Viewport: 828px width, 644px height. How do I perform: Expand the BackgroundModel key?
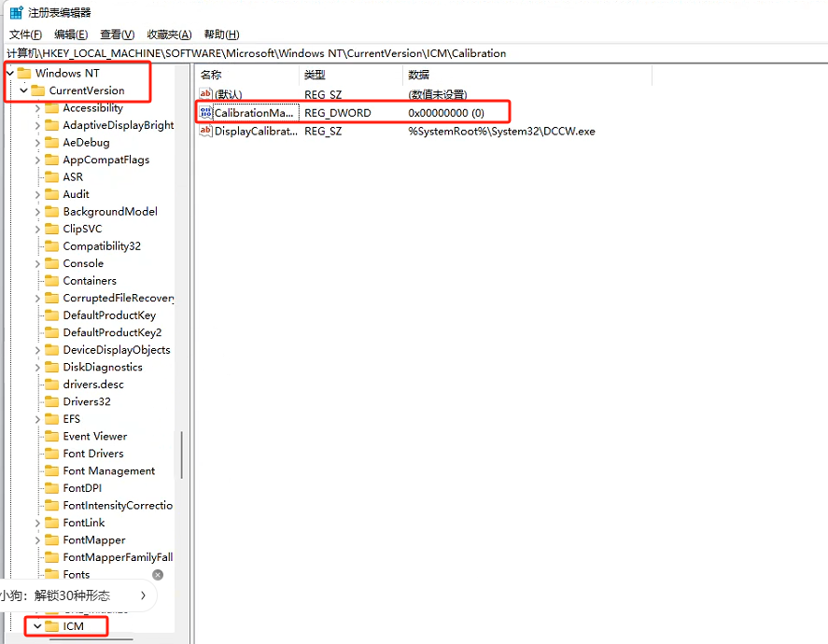tap(37, 212)
